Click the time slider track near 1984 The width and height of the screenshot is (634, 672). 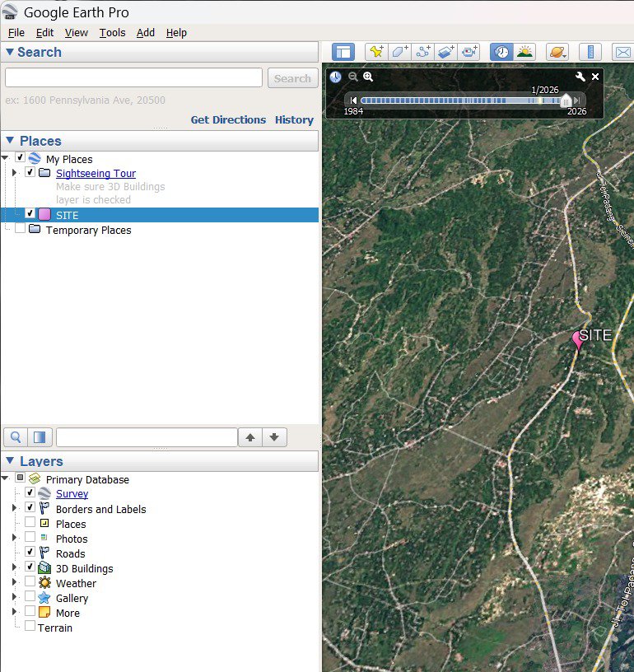[x=365, y=100]
